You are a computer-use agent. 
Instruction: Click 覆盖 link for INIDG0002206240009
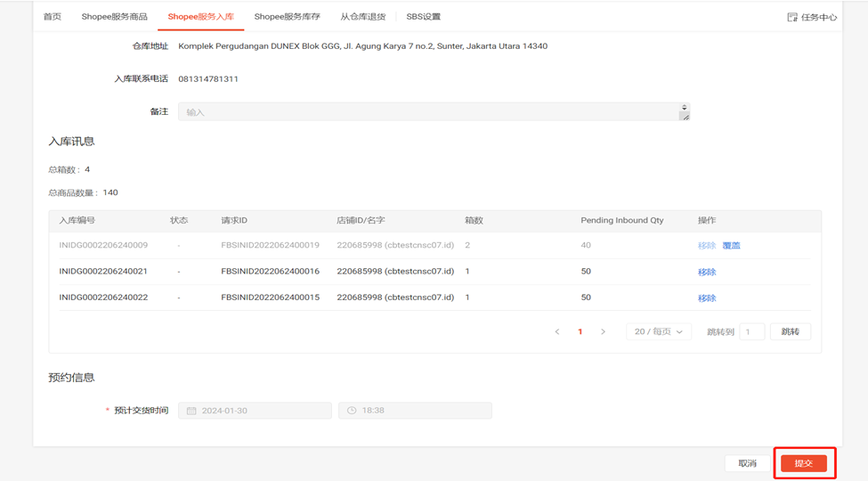(731, 245)
